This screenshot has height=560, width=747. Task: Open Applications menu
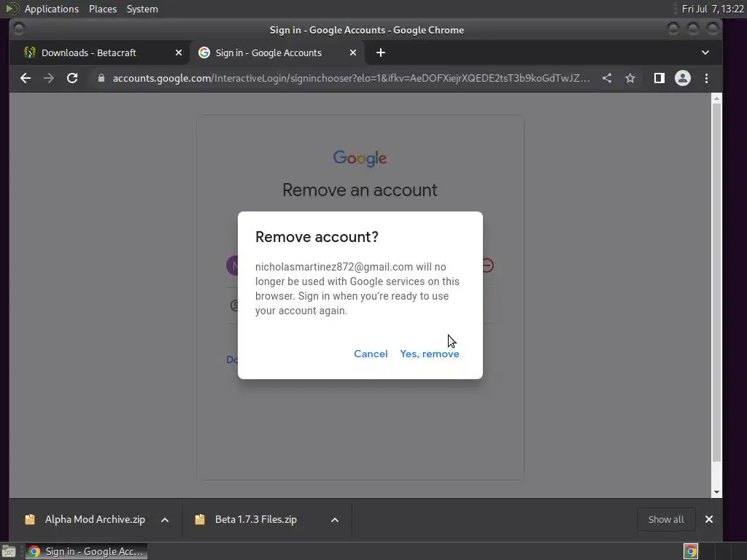(x=52, y=9)
